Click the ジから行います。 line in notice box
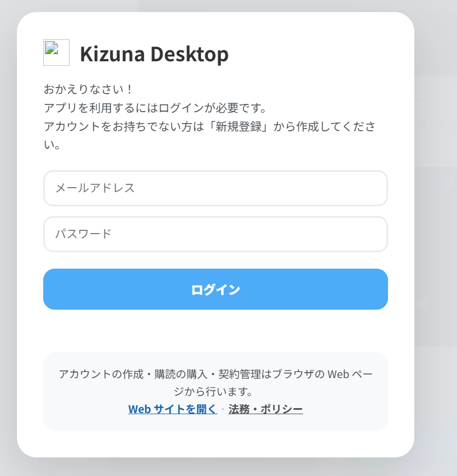 click(x=216, y=392)
